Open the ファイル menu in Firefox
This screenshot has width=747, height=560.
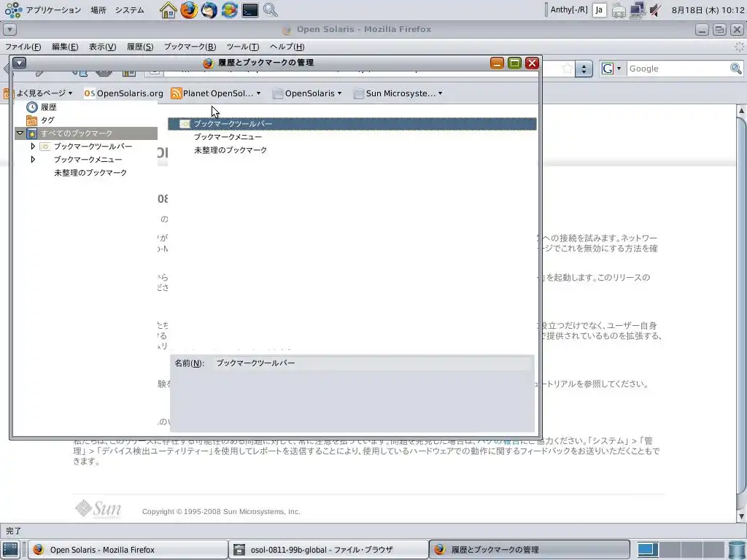tap(23, 47)
